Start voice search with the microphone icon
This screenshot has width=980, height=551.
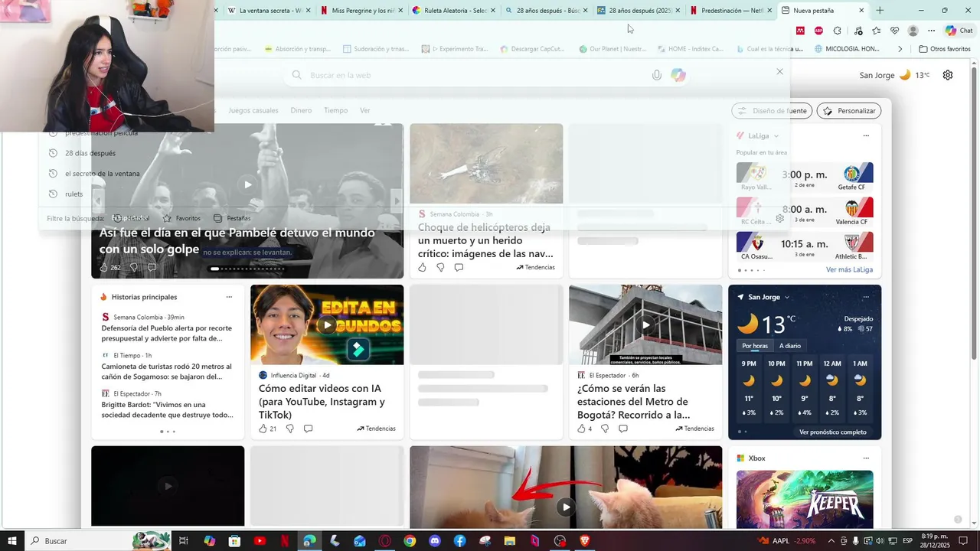tap(656, 75)
